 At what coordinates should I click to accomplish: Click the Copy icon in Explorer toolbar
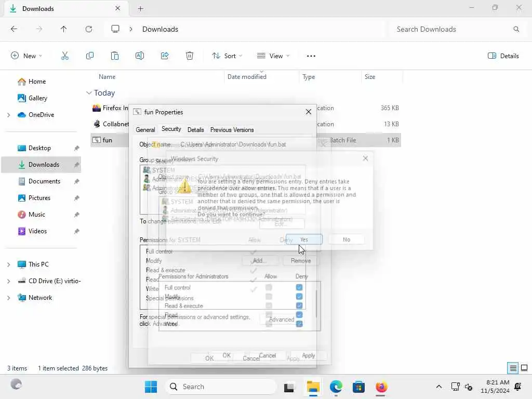coord(90,56)
